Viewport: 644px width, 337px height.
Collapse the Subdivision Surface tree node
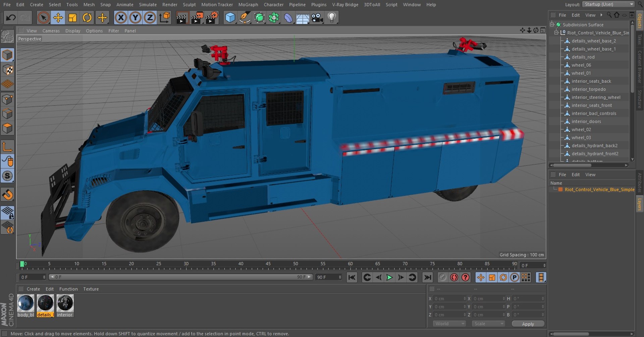point(552,25)
